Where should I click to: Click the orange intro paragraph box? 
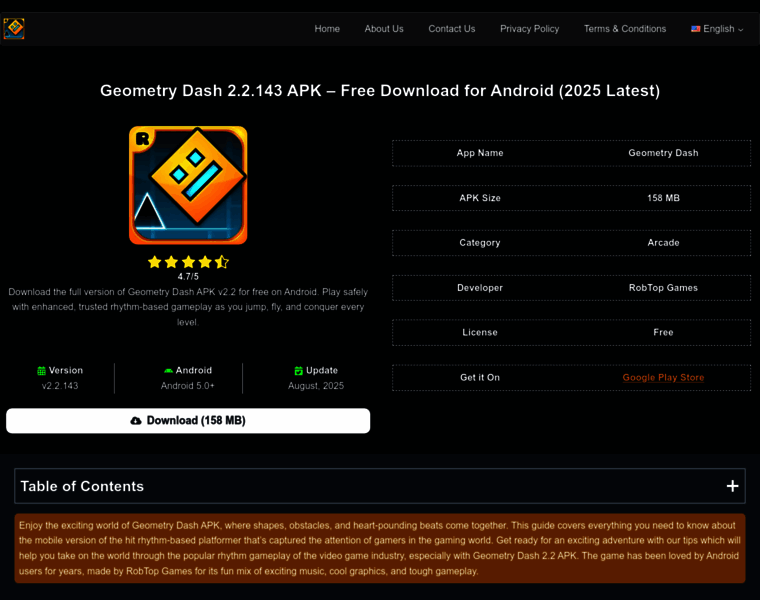click(380, 548)
